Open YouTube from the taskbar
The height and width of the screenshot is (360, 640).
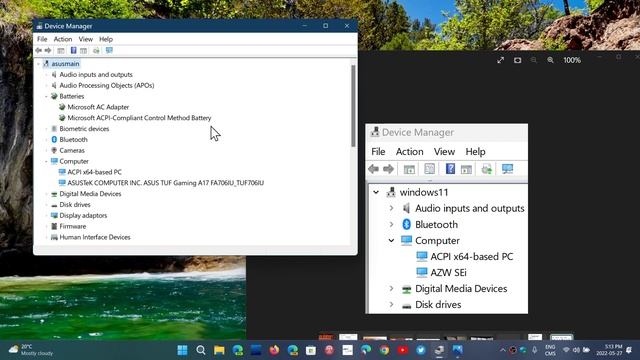[x=402, y=350]
